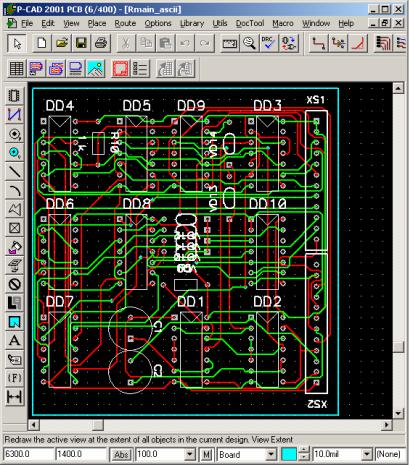
Task: Select the Copper Pour paint-bucket tool
Action: click(14, 247)
